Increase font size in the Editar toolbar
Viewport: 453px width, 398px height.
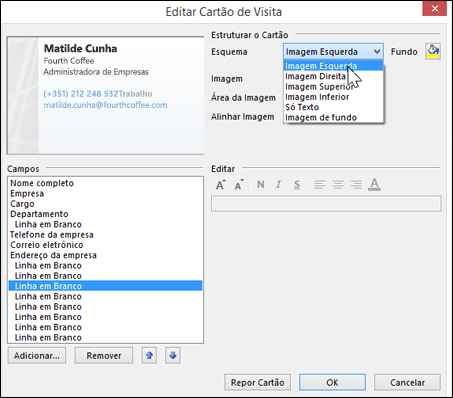click(x=221, y=185)
